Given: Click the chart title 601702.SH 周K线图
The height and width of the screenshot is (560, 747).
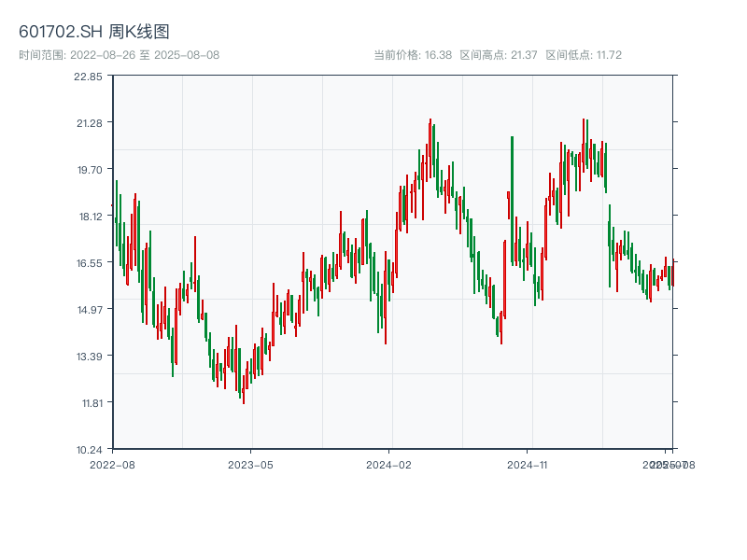Looking at the screenshot, I should click(x=94, y=32).
